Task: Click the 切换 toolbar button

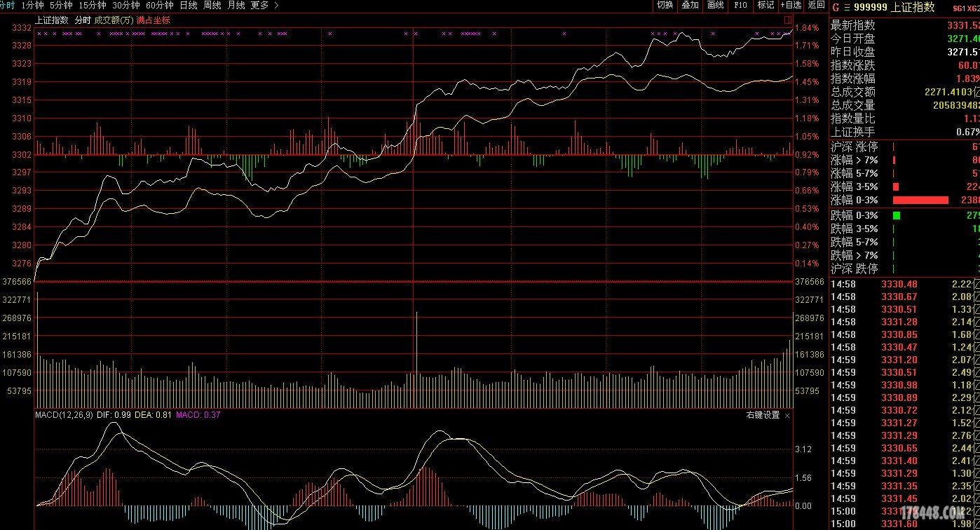Action: click(x=665, y=5)
